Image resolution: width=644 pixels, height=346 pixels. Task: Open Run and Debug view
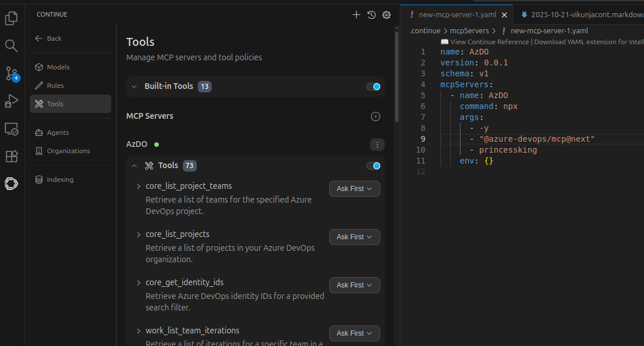(11, 101)
